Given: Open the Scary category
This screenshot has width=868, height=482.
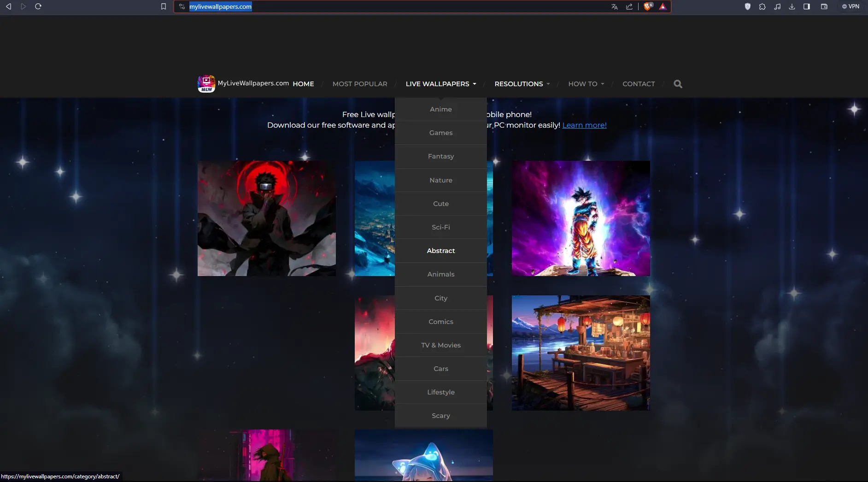Looking at the screenshot, I should (441, 416).
